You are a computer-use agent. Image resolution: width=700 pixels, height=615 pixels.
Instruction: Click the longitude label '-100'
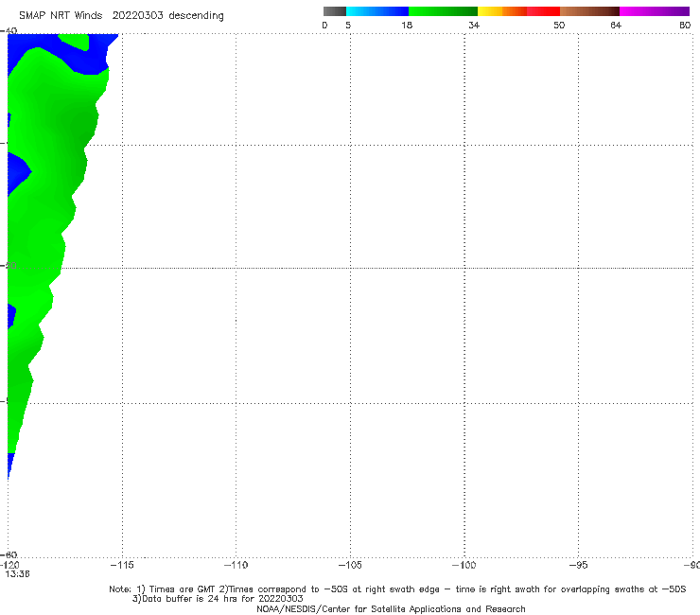[x=464, y=565]
